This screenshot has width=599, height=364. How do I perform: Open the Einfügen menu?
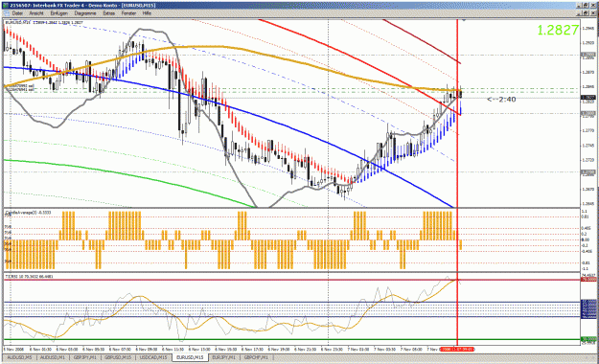coord(58,13)
